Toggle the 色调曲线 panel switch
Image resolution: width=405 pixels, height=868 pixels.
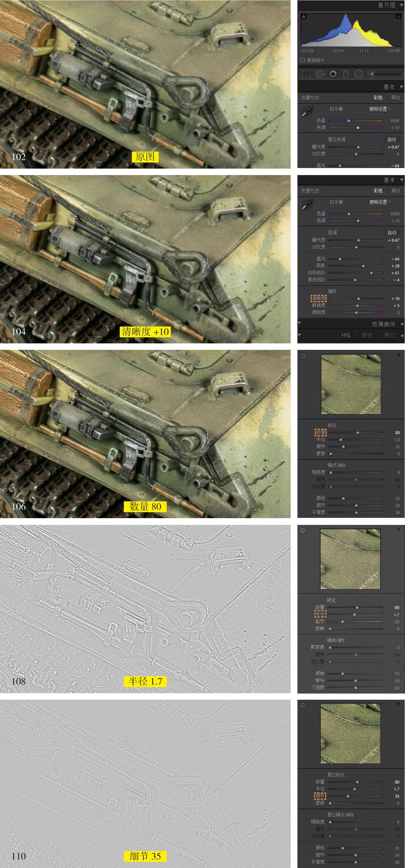pos(299,324)
